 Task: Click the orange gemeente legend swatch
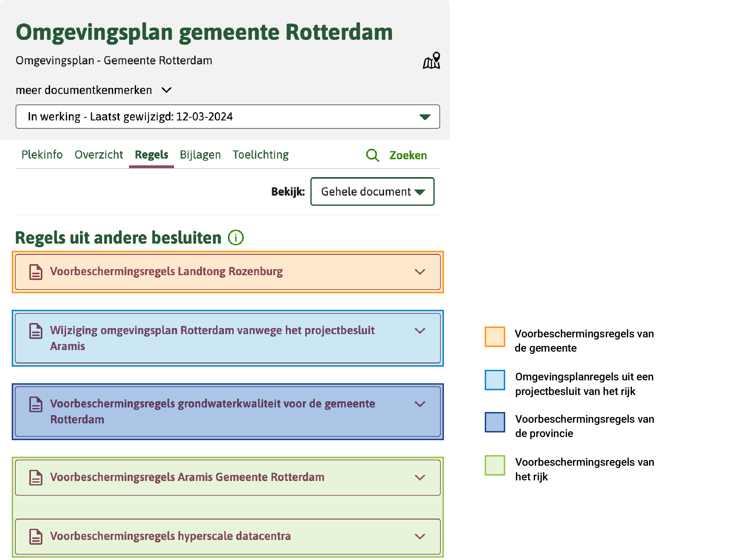495,337
